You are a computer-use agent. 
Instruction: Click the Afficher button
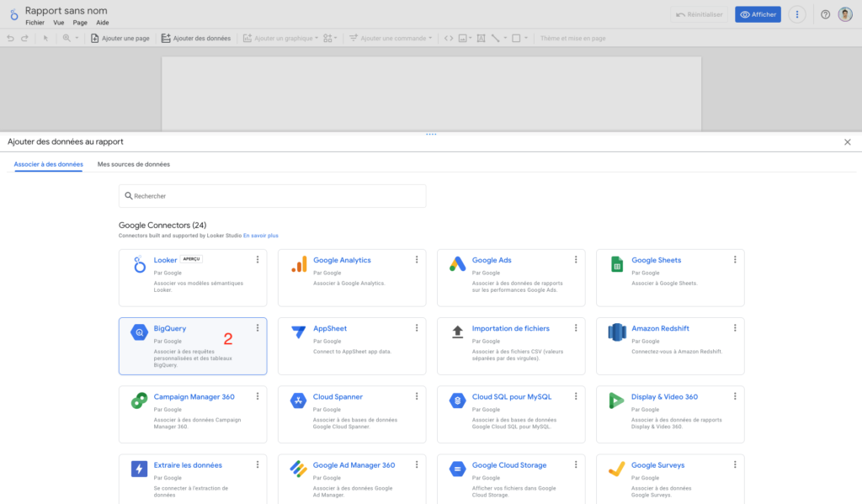[x=758, y=15]
